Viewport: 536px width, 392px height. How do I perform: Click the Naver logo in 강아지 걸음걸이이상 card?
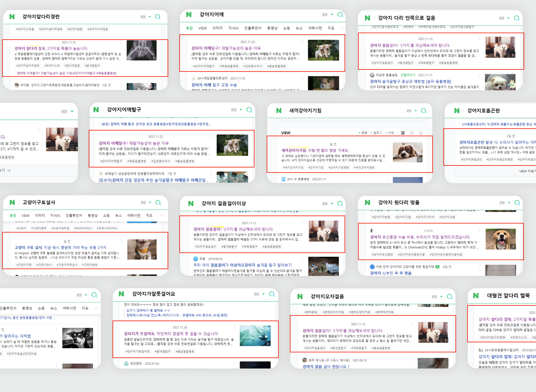(191, 203)
